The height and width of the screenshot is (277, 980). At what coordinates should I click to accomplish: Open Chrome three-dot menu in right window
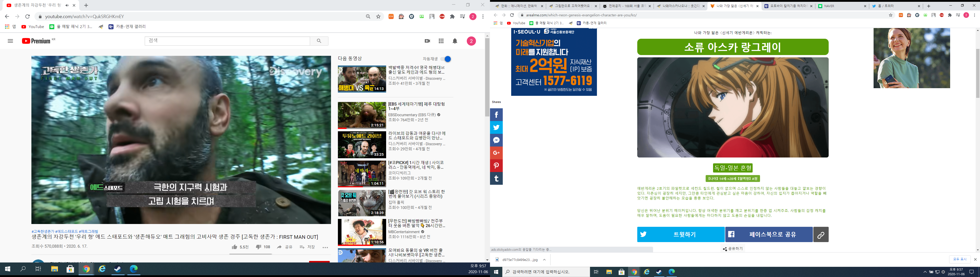pyautogui.click(x=975, y=15)
